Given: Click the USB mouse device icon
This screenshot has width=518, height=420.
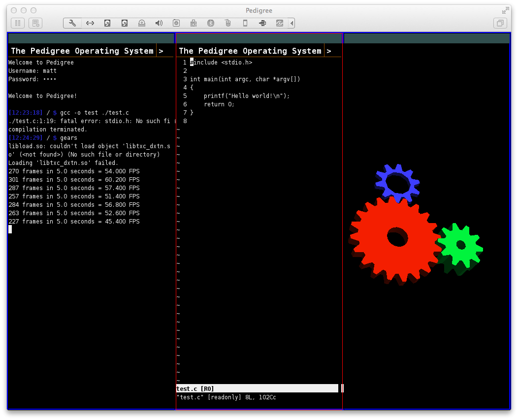Looking at the screenshot, I should click(228, 23).
